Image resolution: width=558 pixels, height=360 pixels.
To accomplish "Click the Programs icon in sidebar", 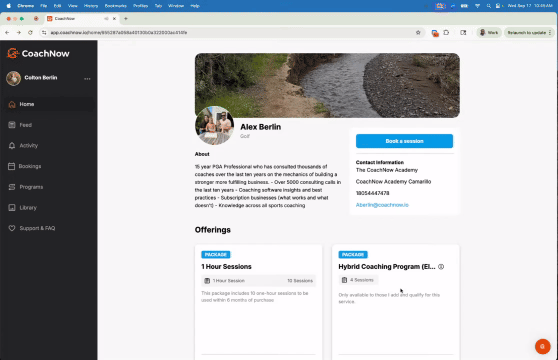I will [x=12, y=187].
